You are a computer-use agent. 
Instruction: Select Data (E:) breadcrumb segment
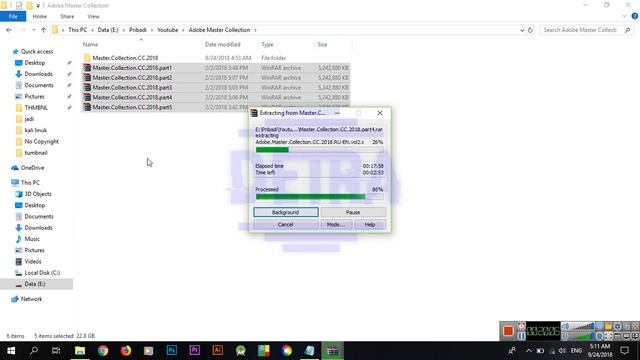point(108,30)
